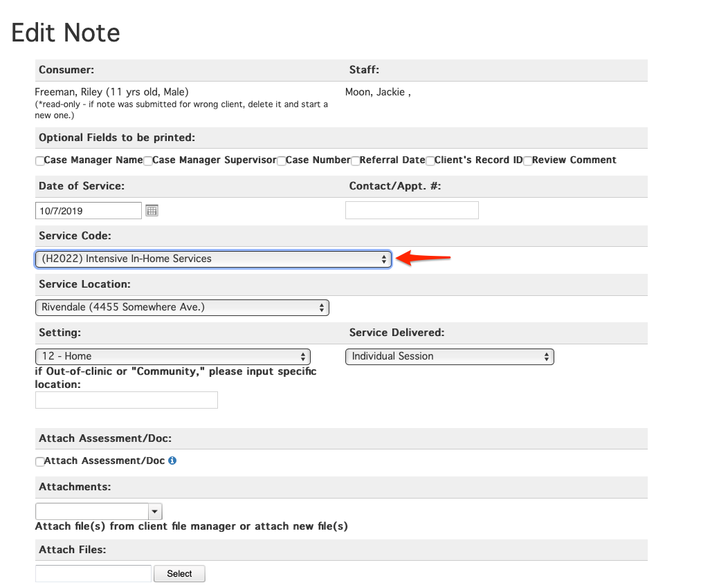
Task: Open the Service Code dropdown
Action: point(211,258)
